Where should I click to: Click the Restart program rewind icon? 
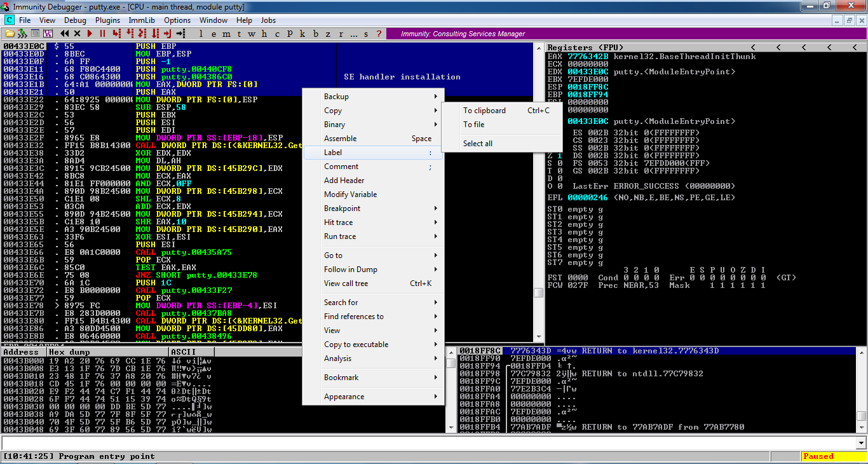coord(65,34)
